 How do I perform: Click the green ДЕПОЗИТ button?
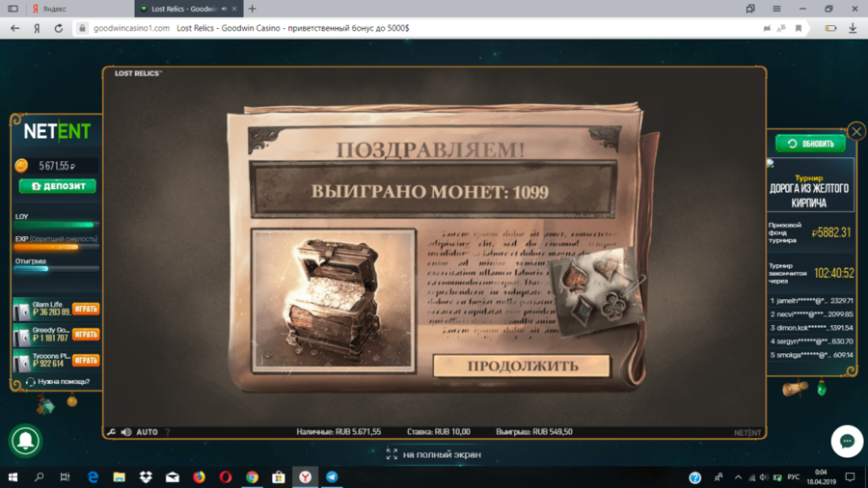58,186
